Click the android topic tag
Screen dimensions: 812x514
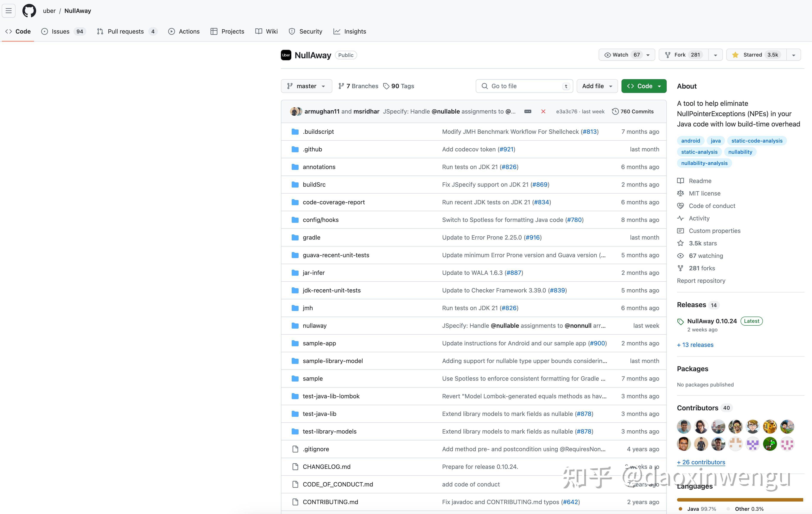tap(690, 141)
